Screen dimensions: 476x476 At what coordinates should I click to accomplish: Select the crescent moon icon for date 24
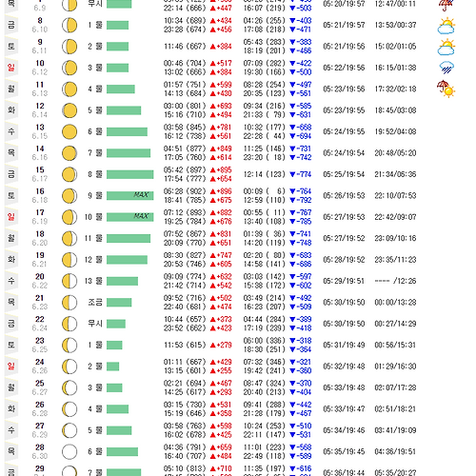coord(69,367)
